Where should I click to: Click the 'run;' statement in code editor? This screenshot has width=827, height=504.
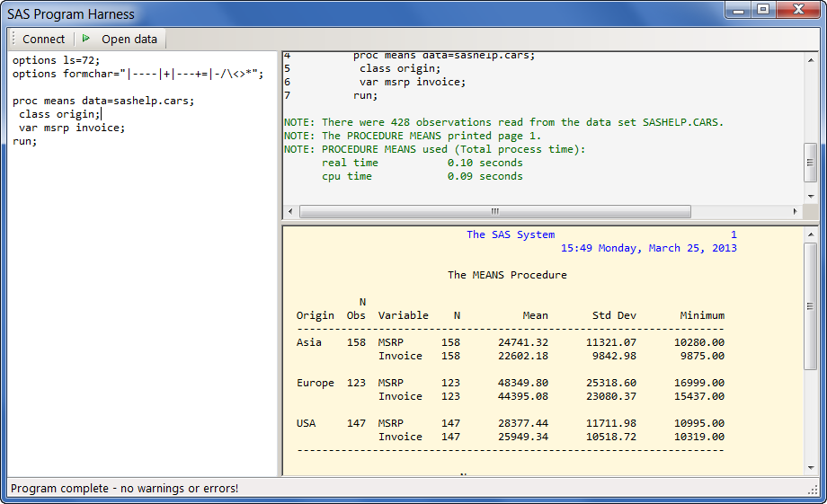click(x=25, y=141)
